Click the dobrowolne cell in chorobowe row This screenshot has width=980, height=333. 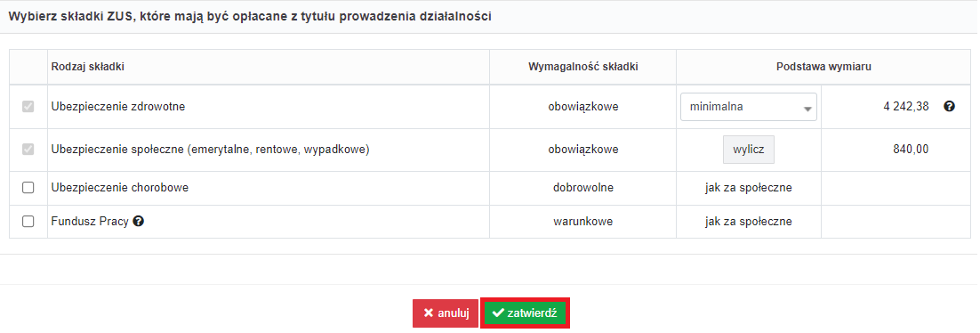[x=582, y=187]
